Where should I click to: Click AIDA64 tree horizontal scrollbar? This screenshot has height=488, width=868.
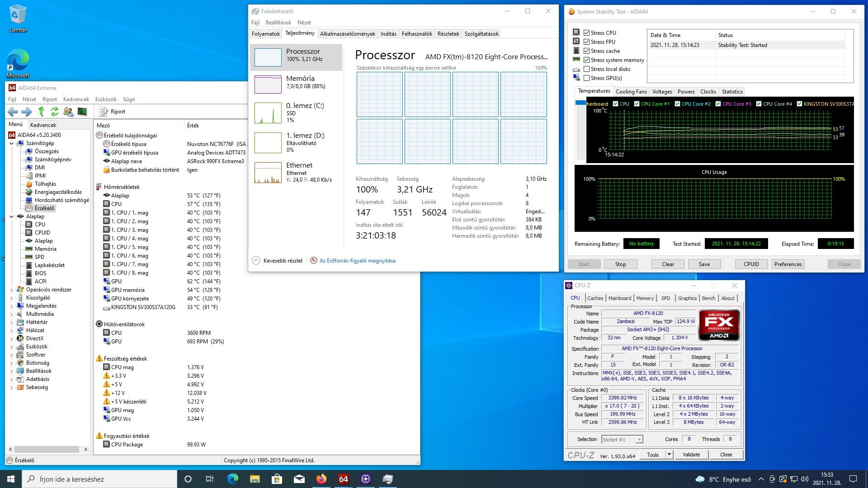click(x=47, y=450)
